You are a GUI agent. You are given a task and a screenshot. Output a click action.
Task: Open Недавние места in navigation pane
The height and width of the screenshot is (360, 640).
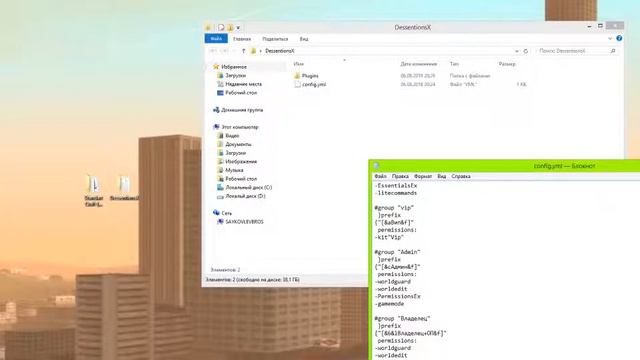pyautogui.click(x=243, y=84)
